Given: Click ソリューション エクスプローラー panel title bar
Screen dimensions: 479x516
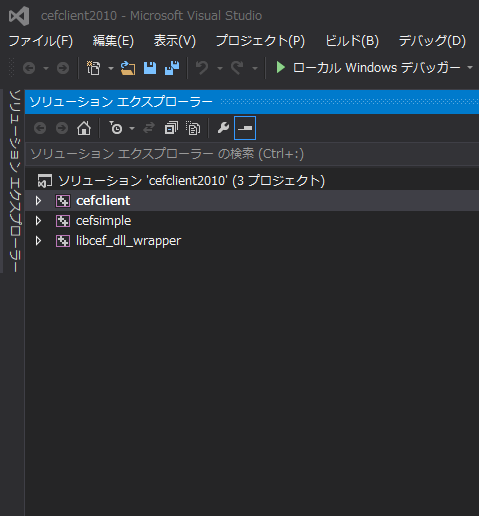Looking at the screenshot, I should pos(252,102).
